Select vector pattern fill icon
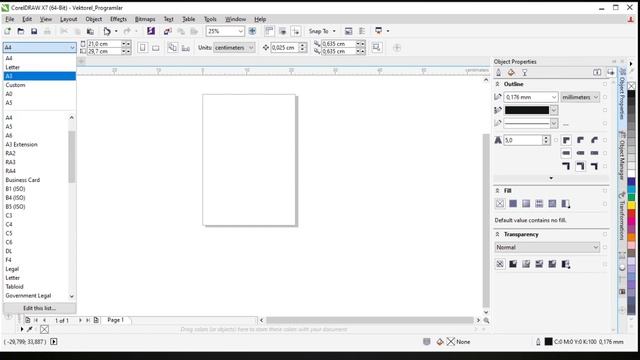Image resolution: width=640 pixels, height=360 pixels. pyautogui.click(x=539, y=204)
